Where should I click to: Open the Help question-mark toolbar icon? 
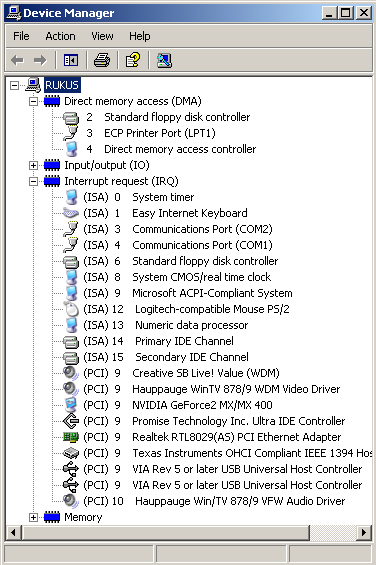pos(133,60)
